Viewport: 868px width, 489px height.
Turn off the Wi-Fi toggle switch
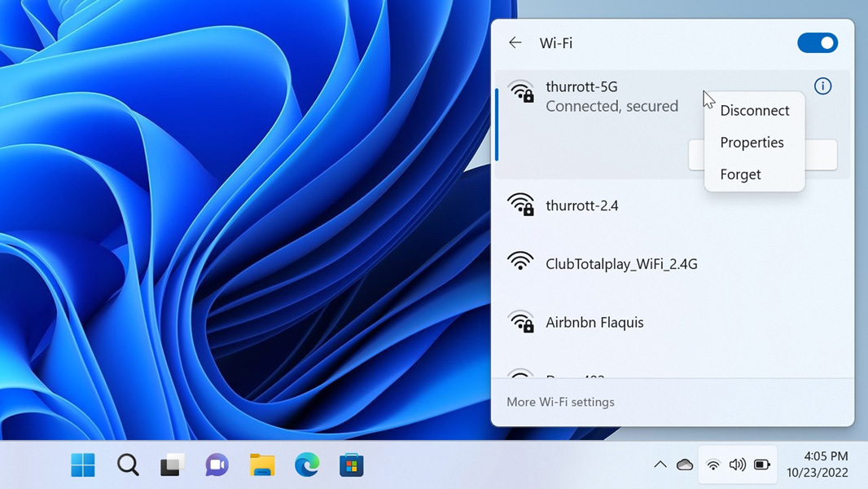(x=818, y=43)
